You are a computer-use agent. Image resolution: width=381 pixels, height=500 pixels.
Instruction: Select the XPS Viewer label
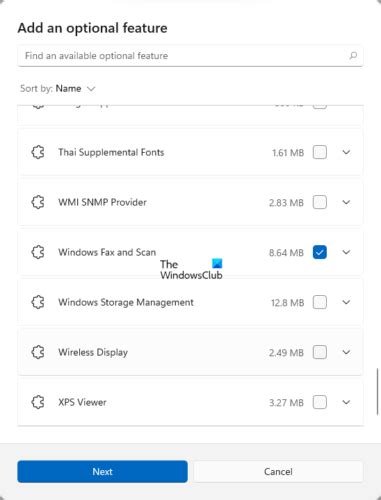tap(82, 402)
